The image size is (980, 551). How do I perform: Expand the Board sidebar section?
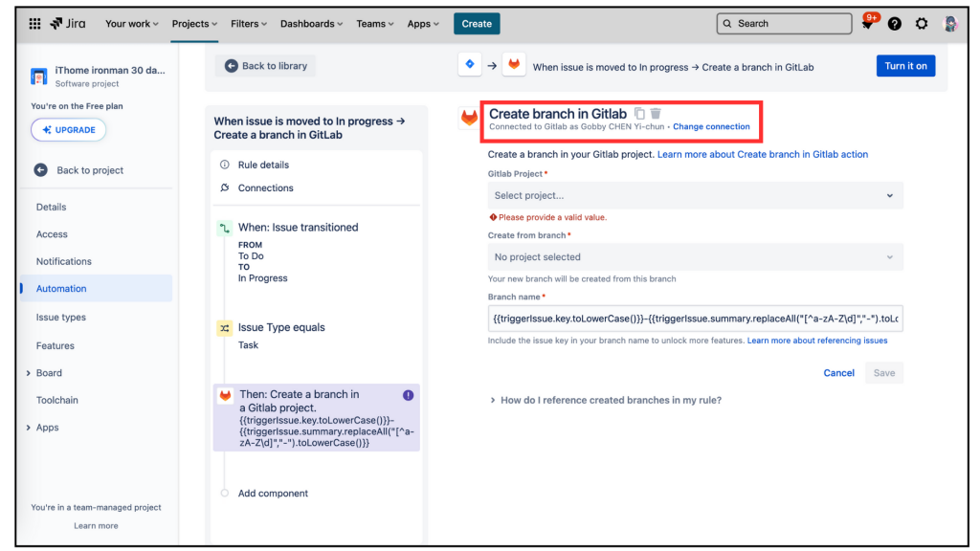point(29,373)
